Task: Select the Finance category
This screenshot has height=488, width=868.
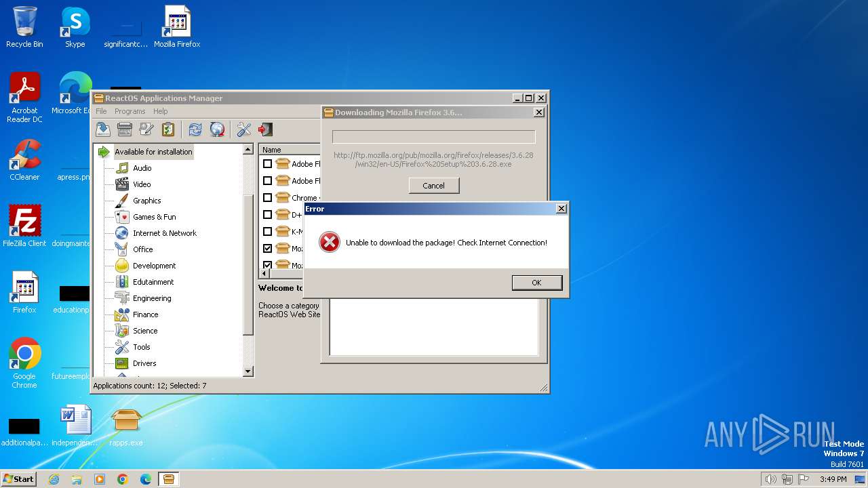Action: coord(145,314)
